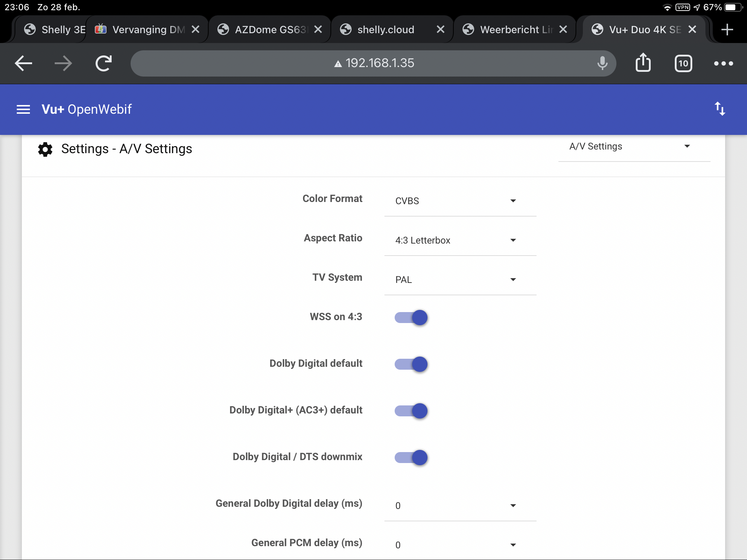Reload the current page
The height and width of the screenshot is (560, 747).
point(104,63)
